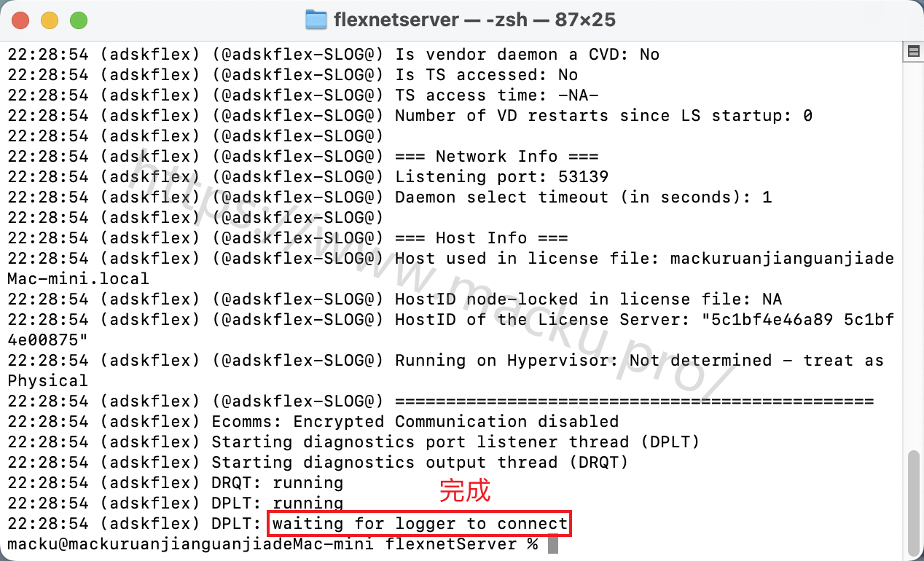Click the gray block cursor at prompt
Screen dimensions: 924x561
pyautogui.click(x=553, y=544)
